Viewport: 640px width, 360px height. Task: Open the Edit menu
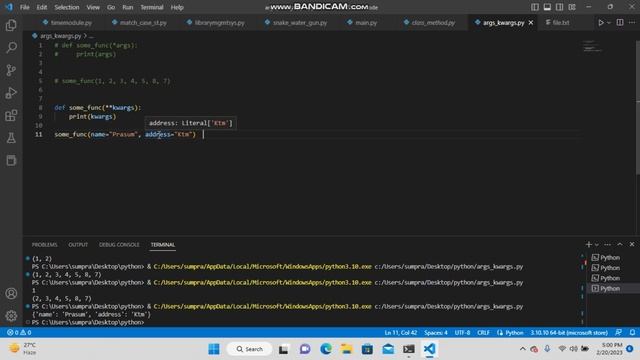[x=42, y=7]
